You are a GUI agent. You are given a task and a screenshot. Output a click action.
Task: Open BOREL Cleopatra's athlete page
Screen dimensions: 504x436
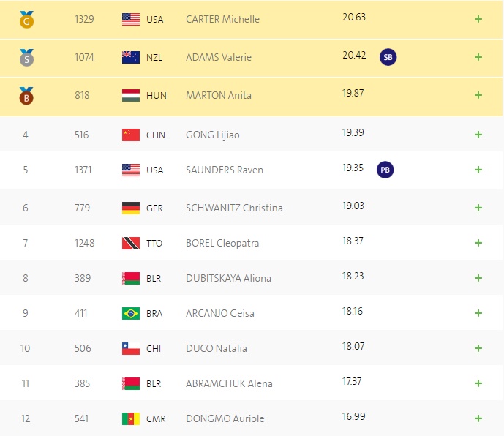[x=222, y=243]
